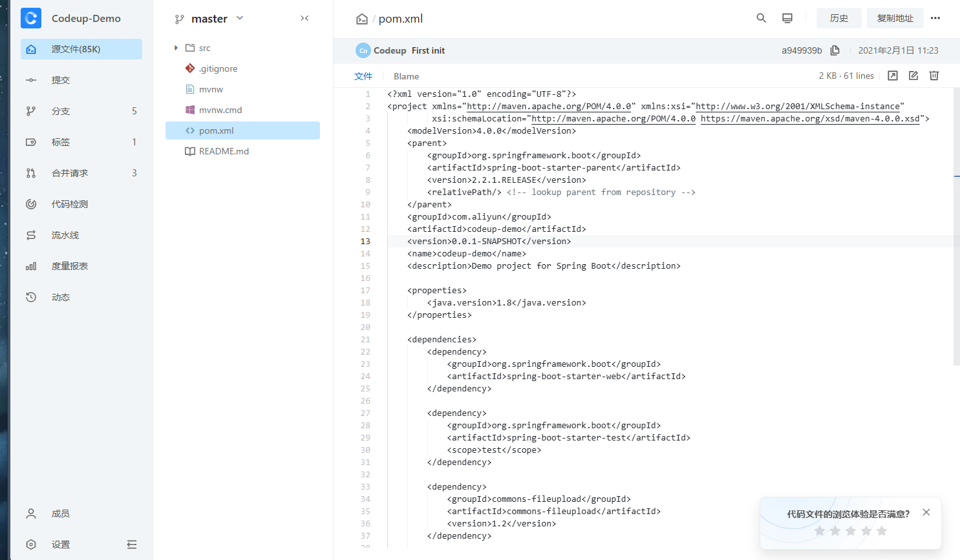Click commit hash a949939b
960x560 pixels.
coord(802,50)
